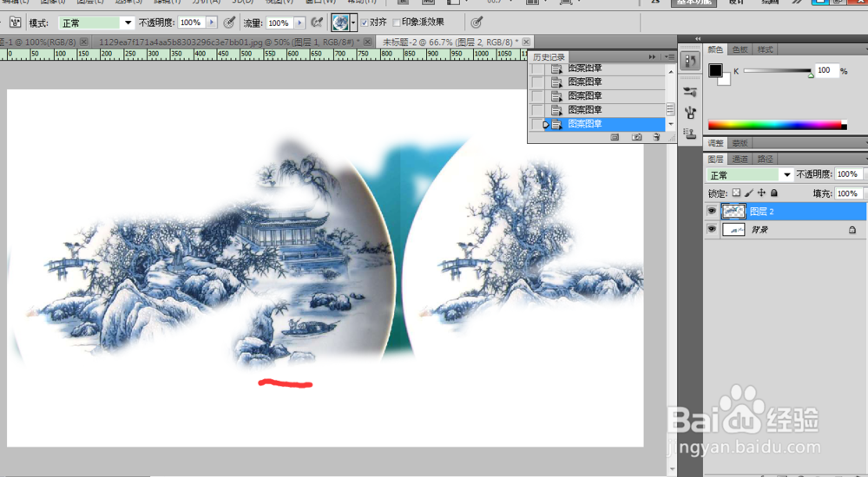This screenshot has height=477, width=868.
Task: Select the 图层 tab in layers panel
Action: (x=715, y=159)
